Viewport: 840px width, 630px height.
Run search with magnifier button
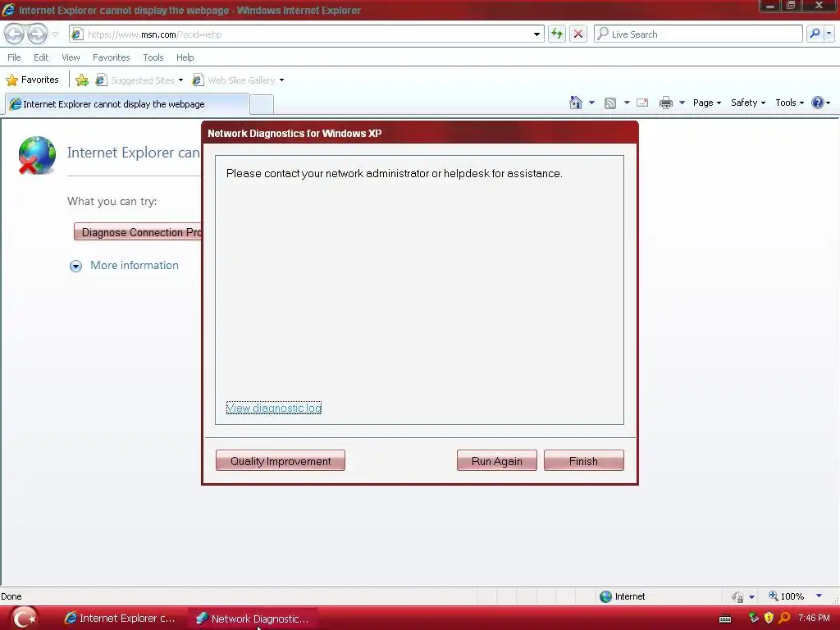tap(815, 34)
